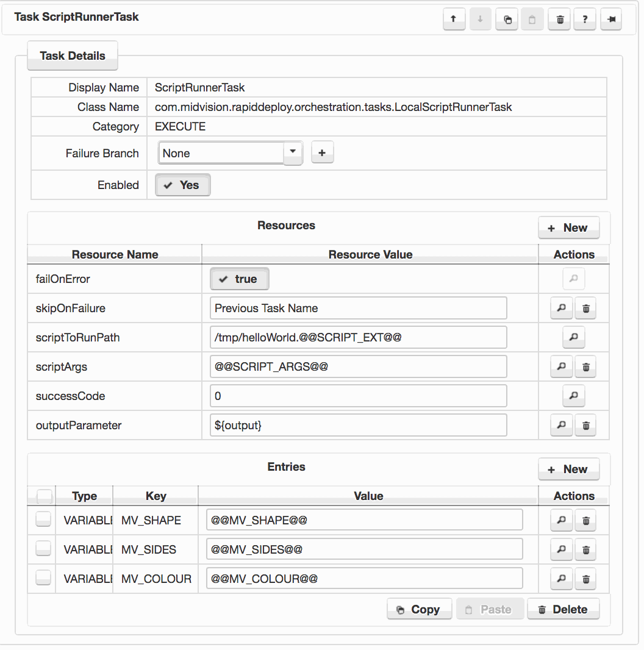Image resolution: width=644 pixels, height=650 pixels.
Task: Click search icon for MV_SHAPE entry
Action: tap(561, 520)
